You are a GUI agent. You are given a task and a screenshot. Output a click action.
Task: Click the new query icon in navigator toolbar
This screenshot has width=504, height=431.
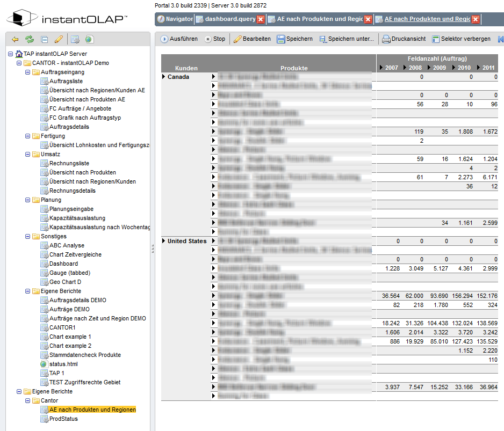75,40
